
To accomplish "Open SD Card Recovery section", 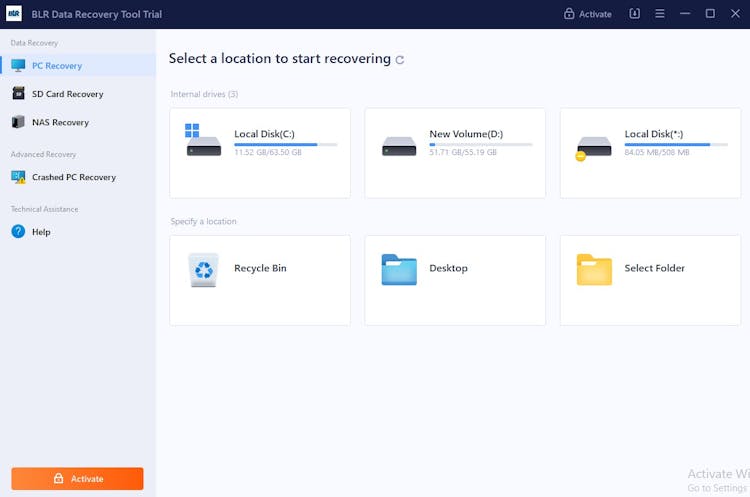I will [67, 94].
